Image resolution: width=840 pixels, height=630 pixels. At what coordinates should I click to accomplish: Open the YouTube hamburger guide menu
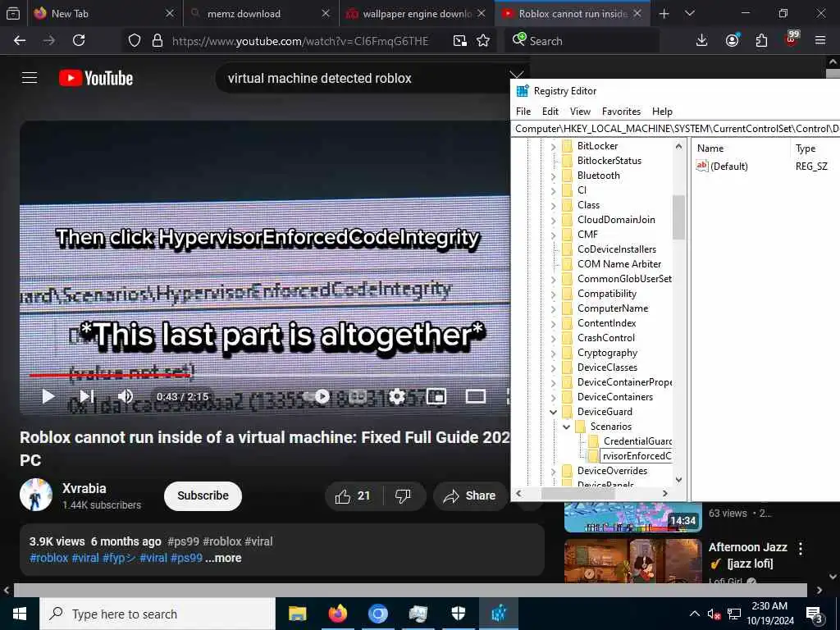[30, 78]
